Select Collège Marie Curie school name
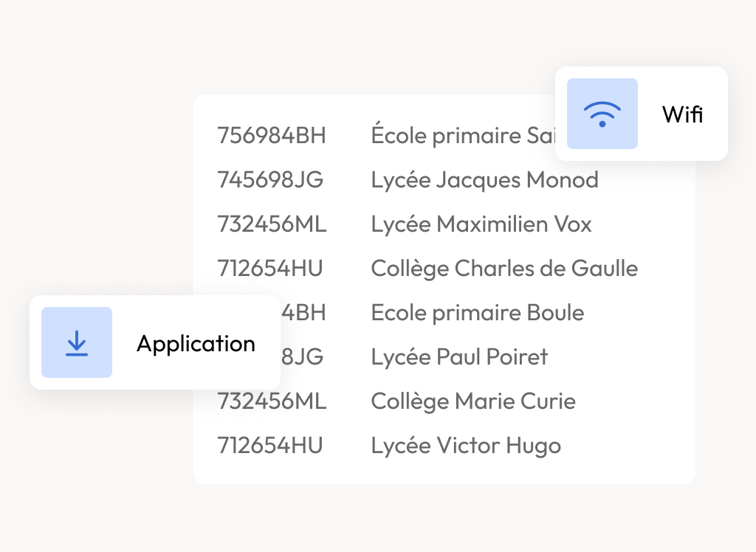This screenshot has height=552, width=756. coord(473,401)
